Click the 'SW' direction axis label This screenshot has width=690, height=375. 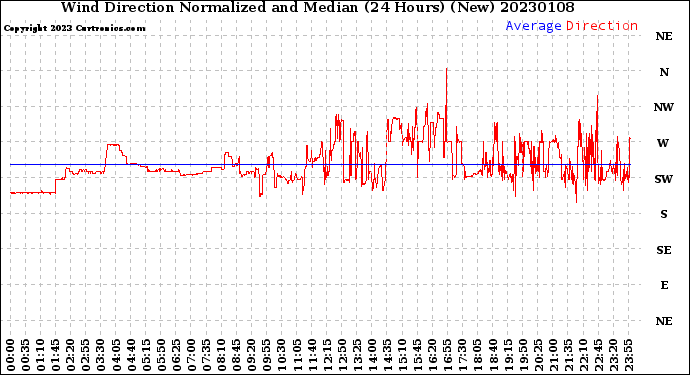(664, 179)
